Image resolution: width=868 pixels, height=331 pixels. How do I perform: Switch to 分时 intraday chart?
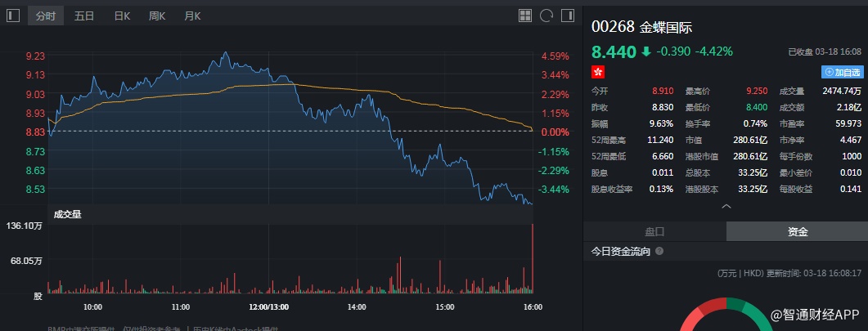pos(45,16)
